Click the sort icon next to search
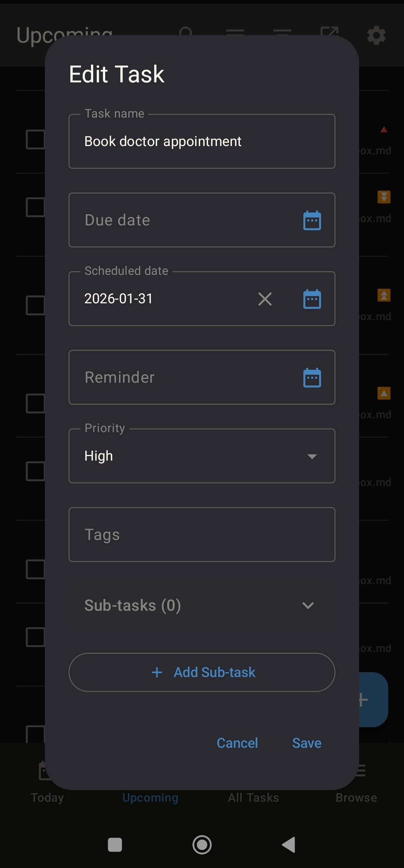Screen dimensions: 404x868 click(x=235, y=34)
